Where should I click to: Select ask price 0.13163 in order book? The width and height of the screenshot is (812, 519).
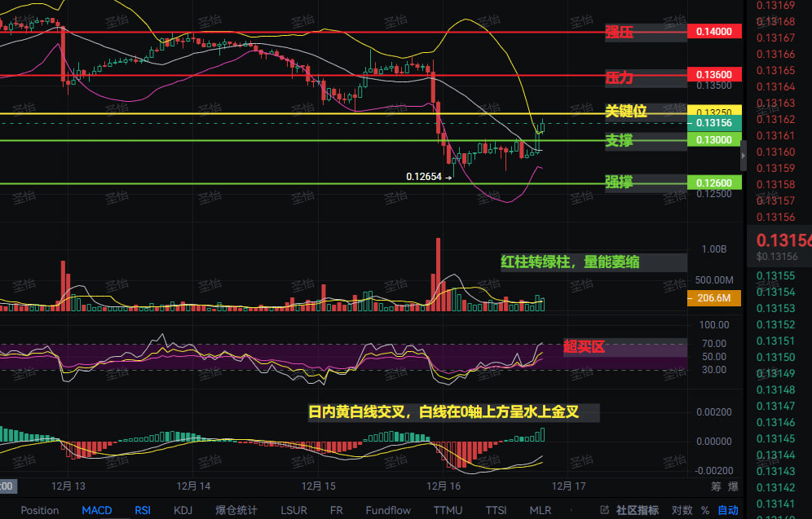(776, 103)
